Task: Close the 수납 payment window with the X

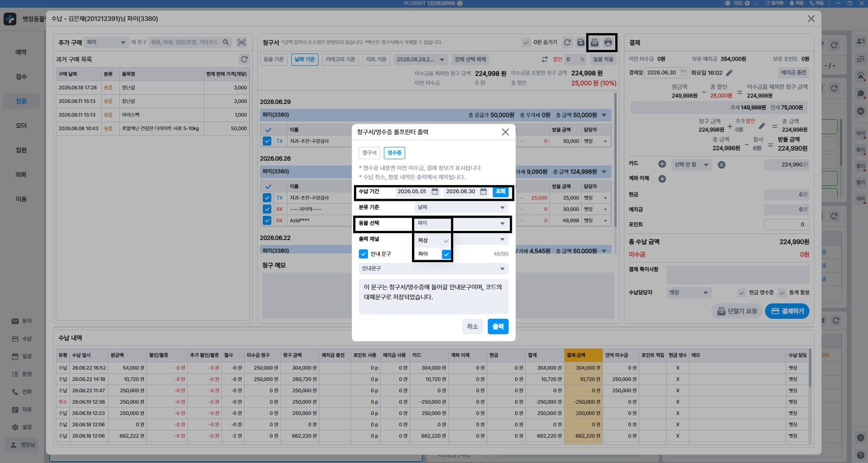Action: (811, 19)
